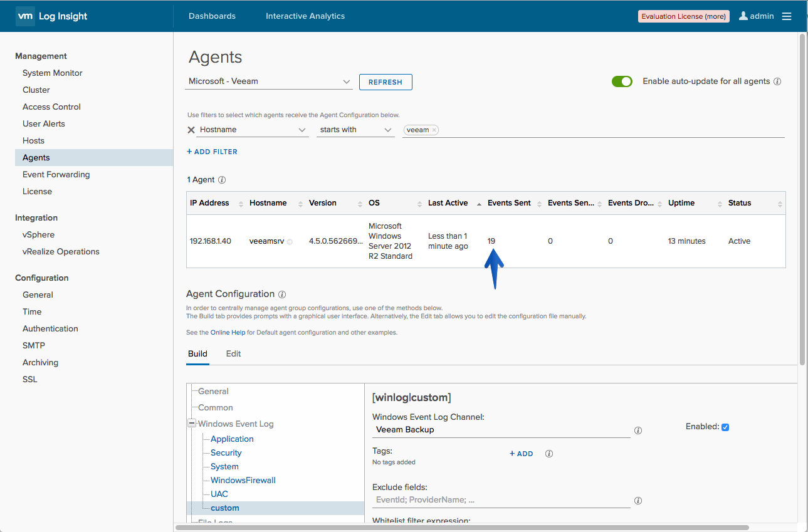The height and width of the screenshot is (532, 808).
Task: Select General in the config tree
Action: coord(213,392)
